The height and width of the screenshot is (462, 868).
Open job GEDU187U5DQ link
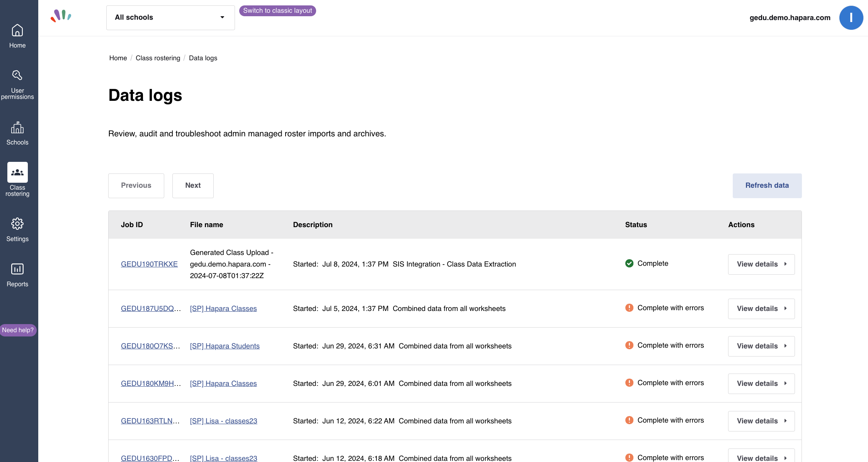point(151,309)
